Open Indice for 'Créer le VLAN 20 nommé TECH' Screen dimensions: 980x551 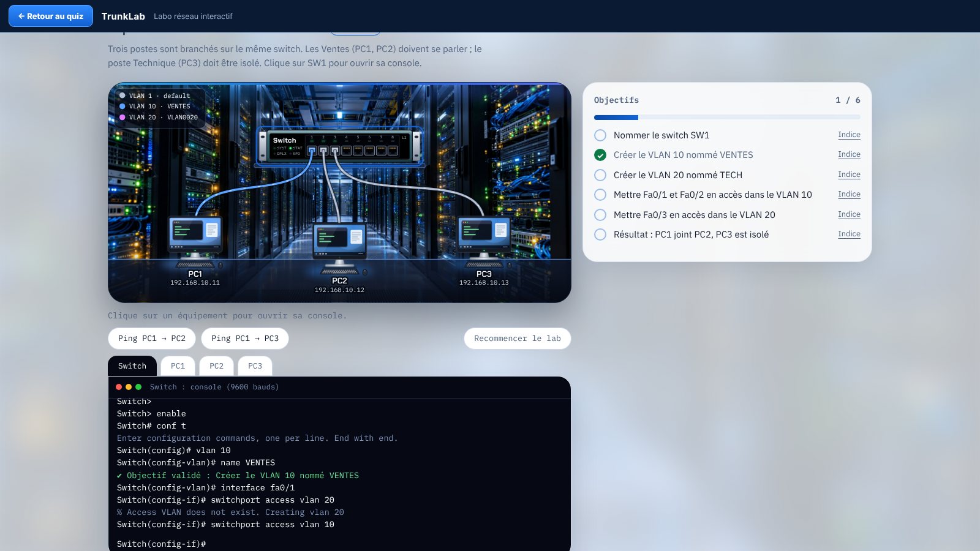click(x=849, y=174)
